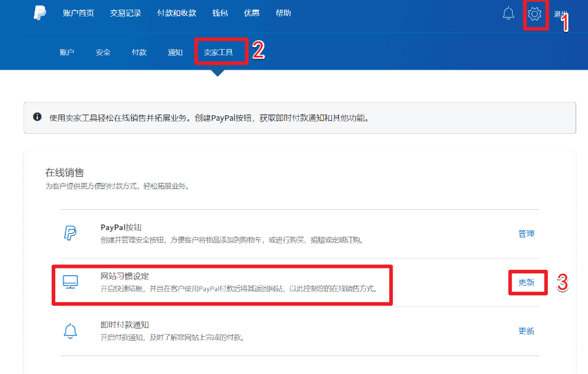
Task: Open 交易记录 in top navigation
Action: click(125, 13)
